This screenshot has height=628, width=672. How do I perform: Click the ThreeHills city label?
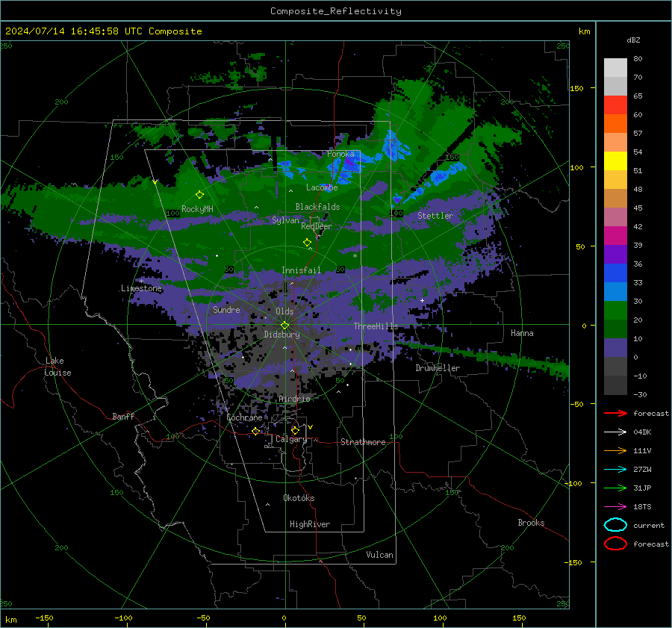(376, 326)
